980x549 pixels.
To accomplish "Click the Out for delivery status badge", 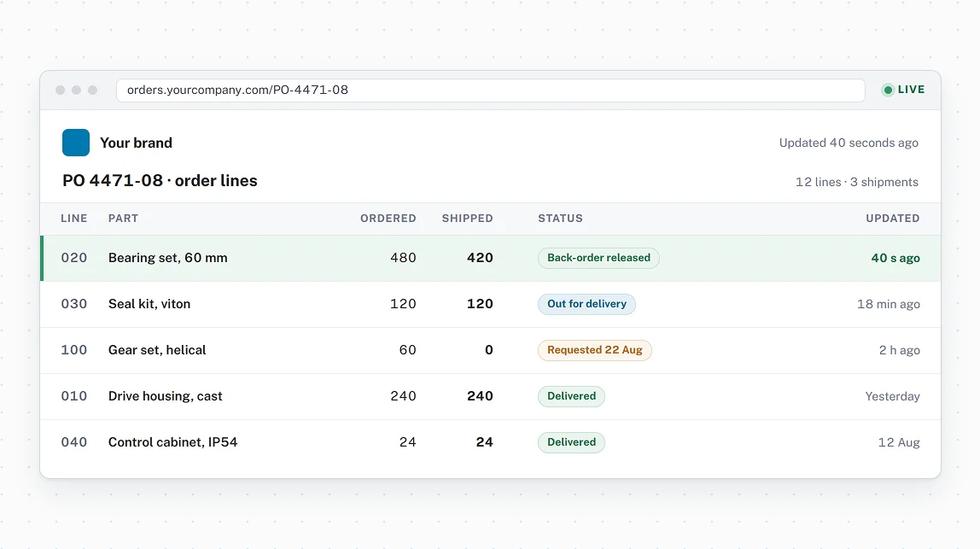I will coord(586,304).
